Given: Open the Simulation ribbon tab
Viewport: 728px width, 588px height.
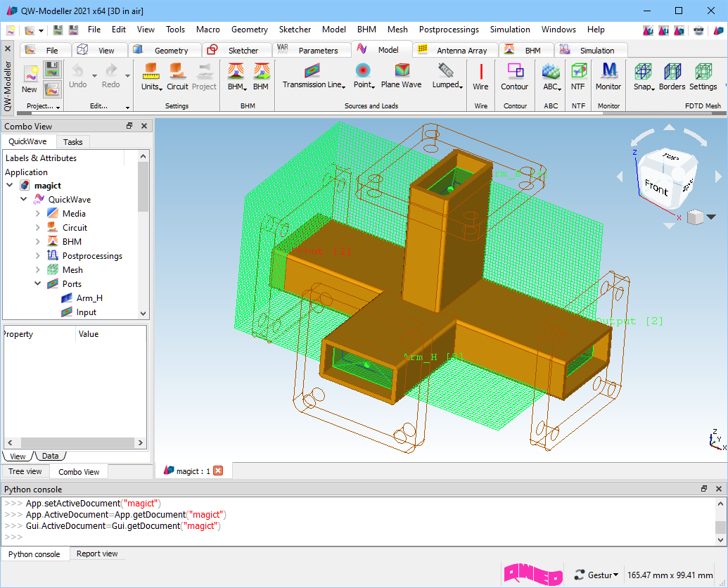Looking at the screenshot, I should [591, 50].
